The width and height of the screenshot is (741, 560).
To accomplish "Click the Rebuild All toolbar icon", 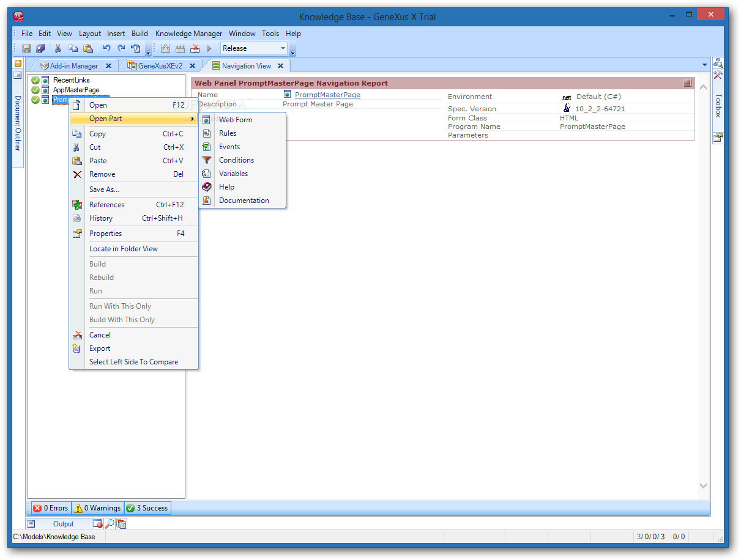I will [180, 48].
